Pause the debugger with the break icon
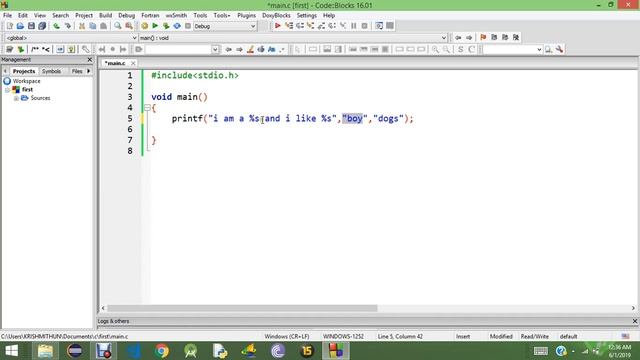The image size is (640, 360). click(353, 26)
